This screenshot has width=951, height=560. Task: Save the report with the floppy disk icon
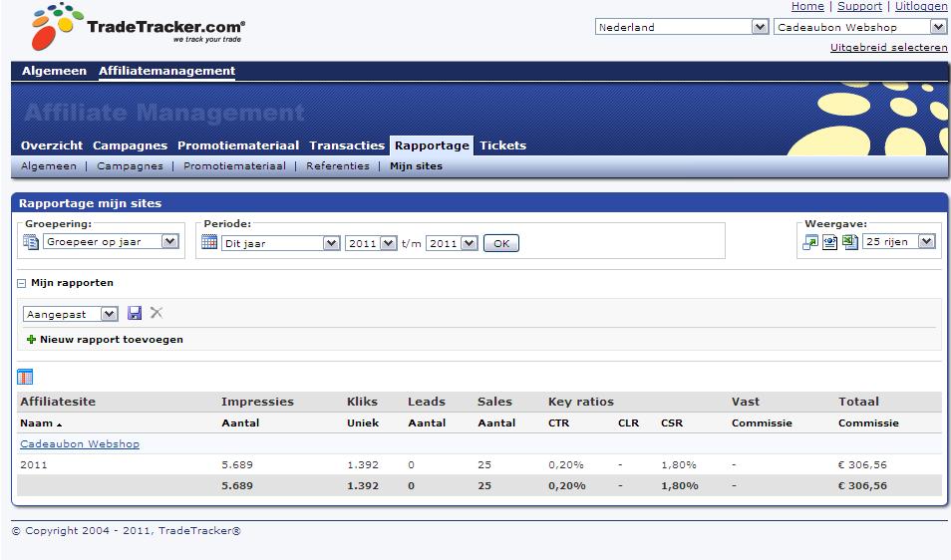click(134, 313)
